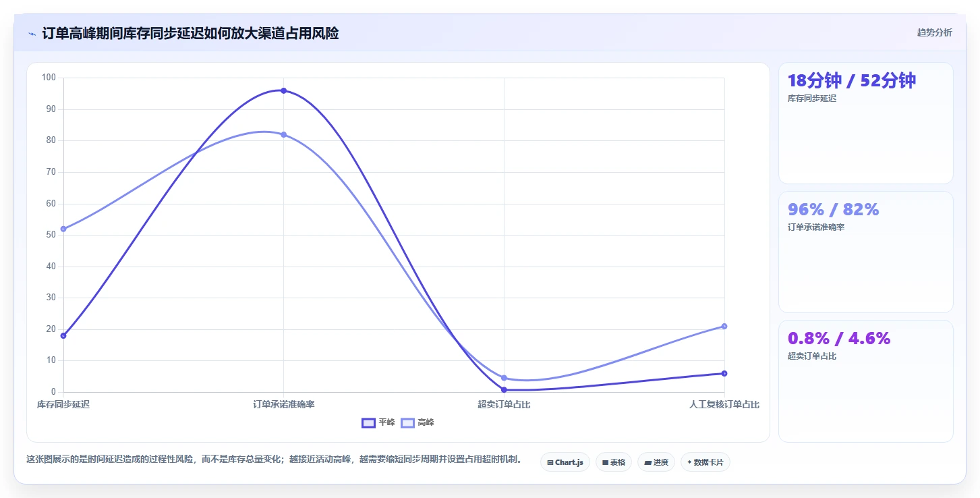Viewport: 980px width, 498px height.
Task: Click the 数据卡片 tag
Action: 705,462
